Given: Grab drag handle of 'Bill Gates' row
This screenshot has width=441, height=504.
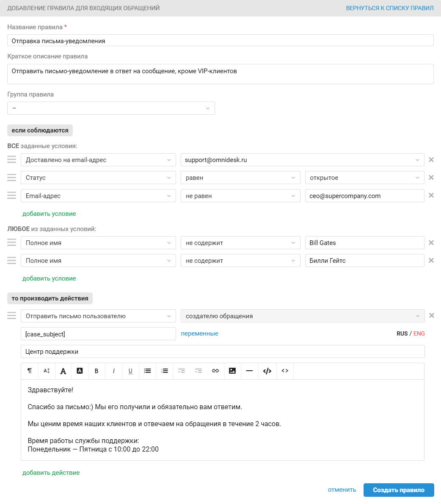Looking at the screenshot, I should [11, 242].
